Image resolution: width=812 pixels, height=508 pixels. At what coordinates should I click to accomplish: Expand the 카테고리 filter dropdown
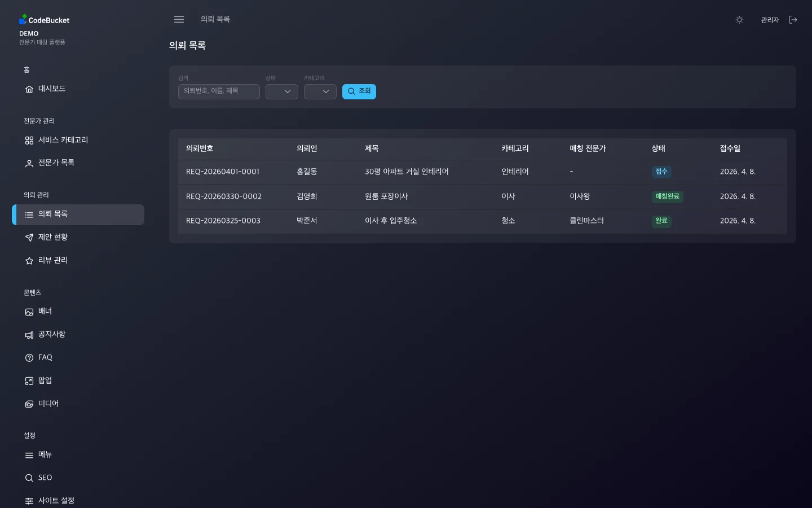click(x=320, y=91)
